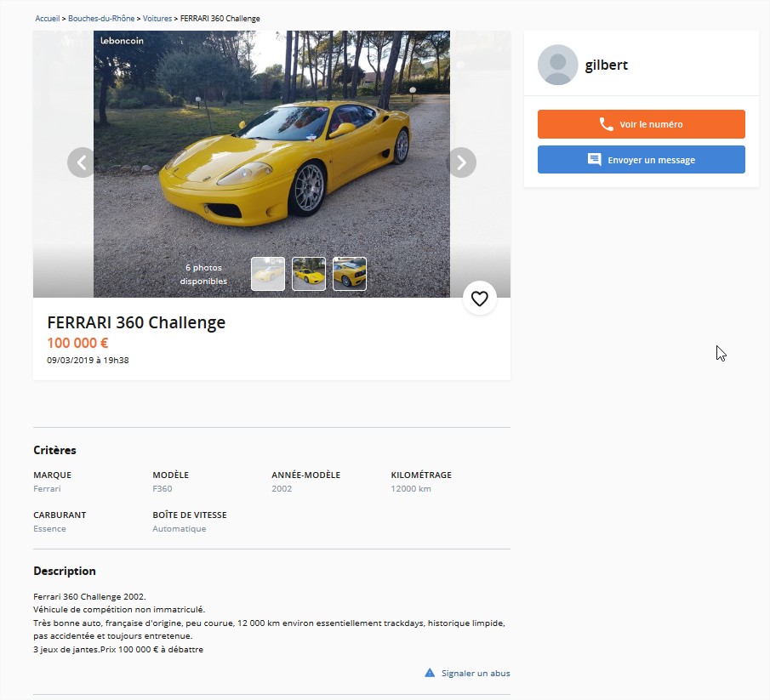Open 'Bouches-du-Rhône' breadcrumb link

(101, 19)
